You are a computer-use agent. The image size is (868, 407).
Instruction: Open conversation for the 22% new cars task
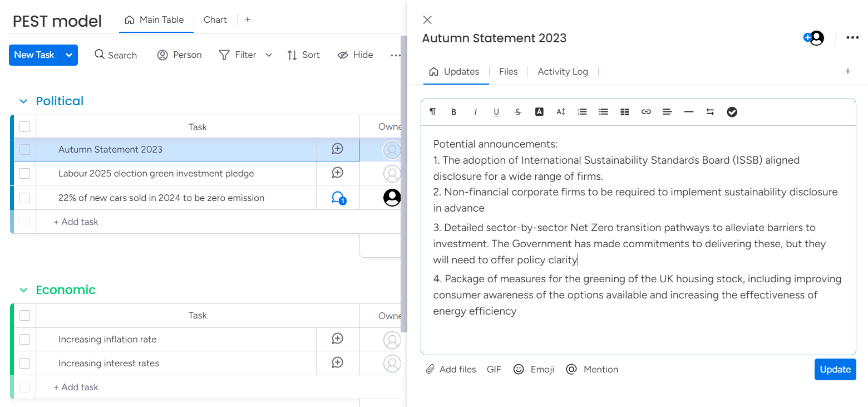pyautogui.click(x=338, y=198)
